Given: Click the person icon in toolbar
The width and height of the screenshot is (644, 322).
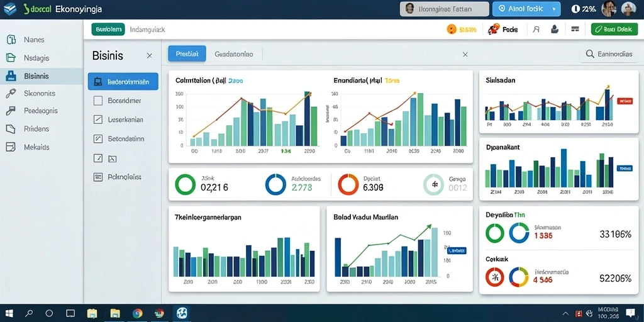Looking at the screenshot, I should pos(536,30).
